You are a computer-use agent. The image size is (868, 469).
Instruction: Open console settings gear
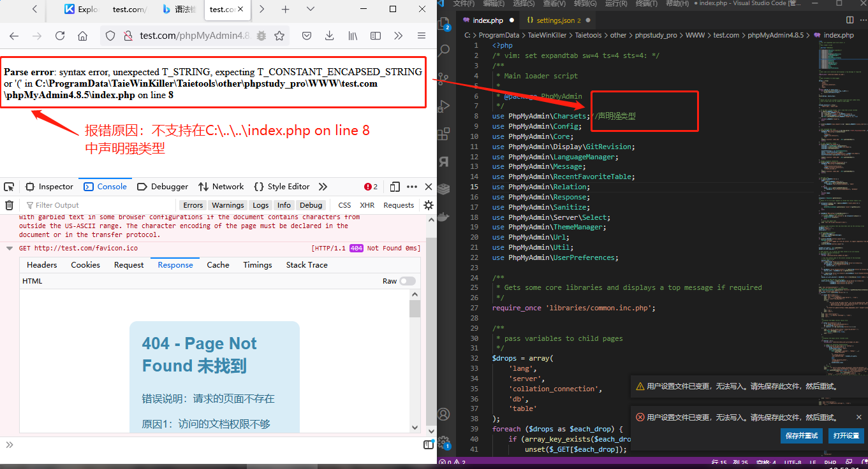coord(429,205)
